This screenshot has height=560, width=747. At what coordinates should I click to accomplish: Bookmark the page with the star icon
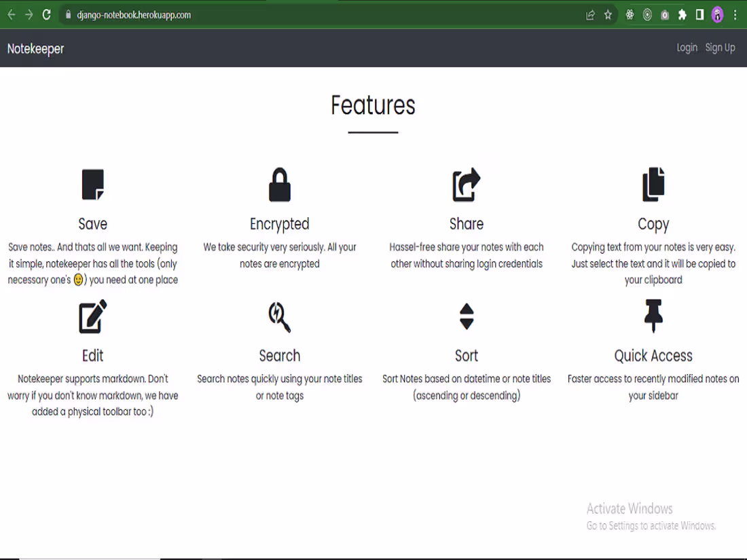tap(606, 14)
